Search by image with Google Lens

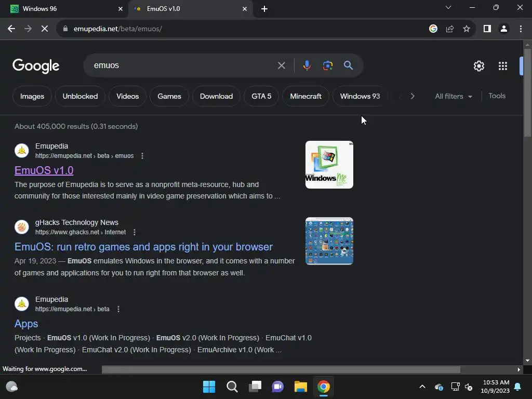click(327, 65)
